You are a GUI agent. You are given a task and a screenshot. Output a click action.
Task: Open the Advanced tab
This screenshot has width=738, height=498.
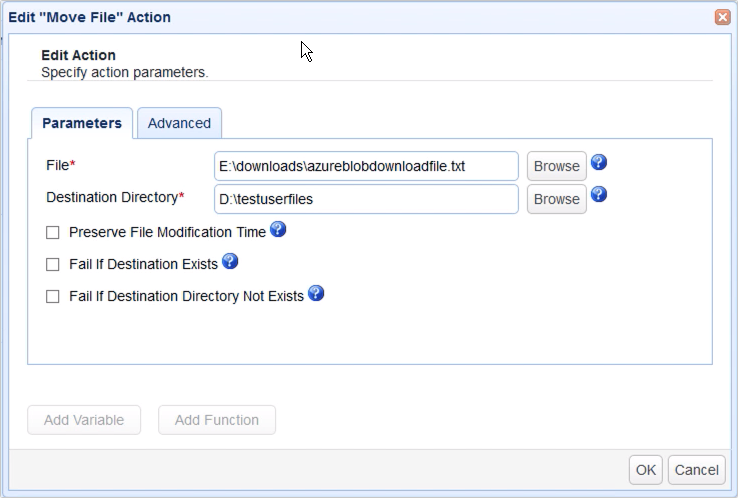(x=179, y=123)
